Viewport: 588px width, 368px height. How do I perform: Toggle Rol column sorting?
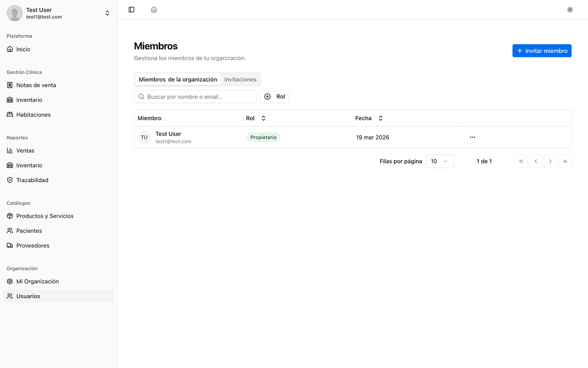coord(263,118)
